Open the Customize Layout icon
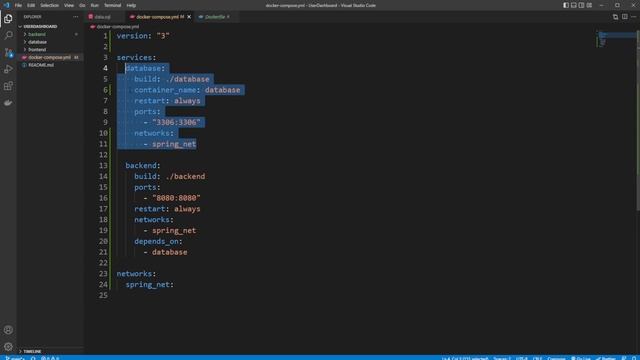 (589, 5)
